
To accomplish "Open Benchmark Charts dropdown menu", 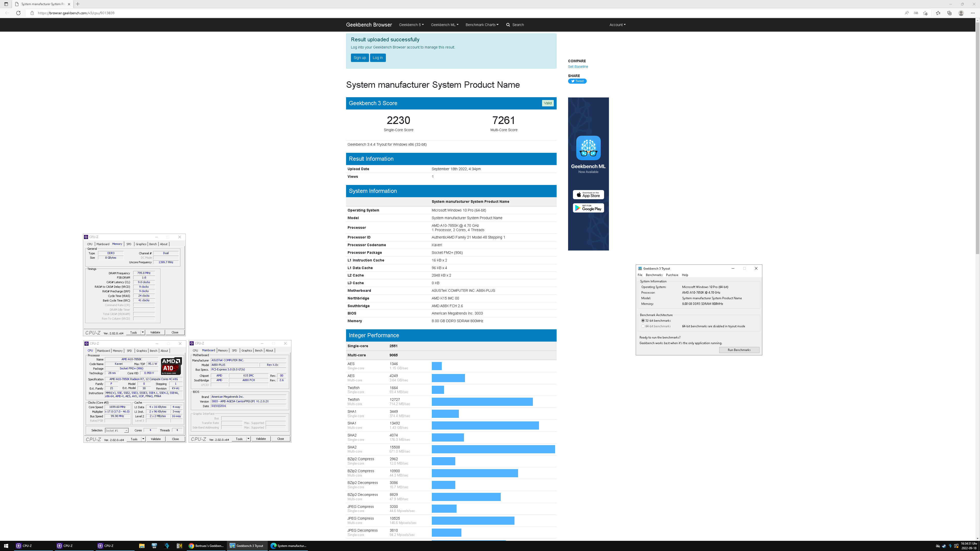I will click(482, 25).
